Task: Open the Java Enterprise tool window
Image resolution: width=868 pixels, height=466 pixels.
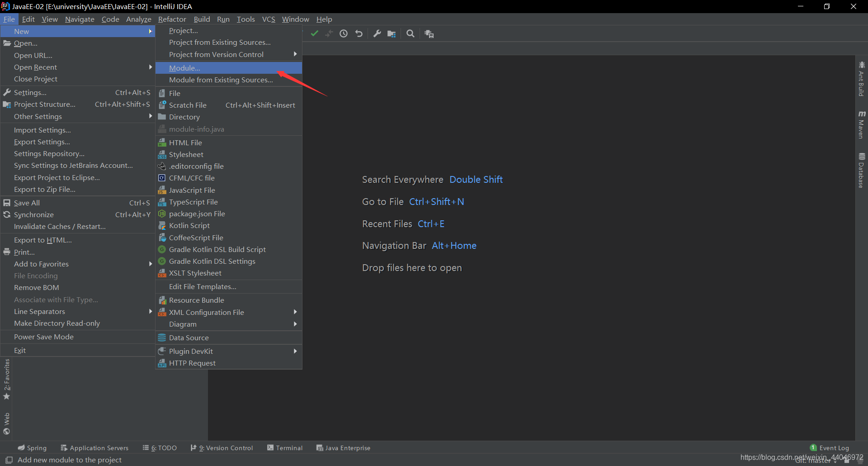Action: (344, 448)
